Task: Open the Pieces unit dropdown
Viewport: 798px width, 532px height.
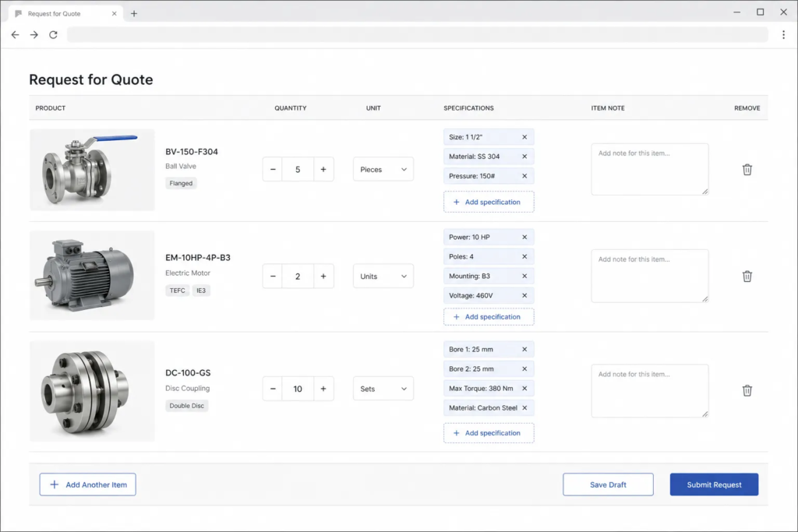Action: pyautogui.click(x=383, y=169)
